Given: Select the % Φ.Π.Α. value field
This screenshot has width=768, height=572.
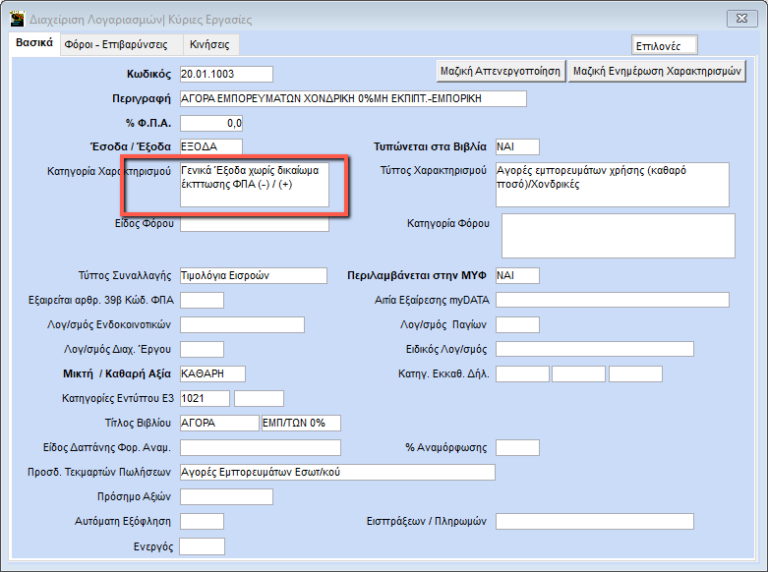Looking at the screenshot, I should [x=211, y=123].
